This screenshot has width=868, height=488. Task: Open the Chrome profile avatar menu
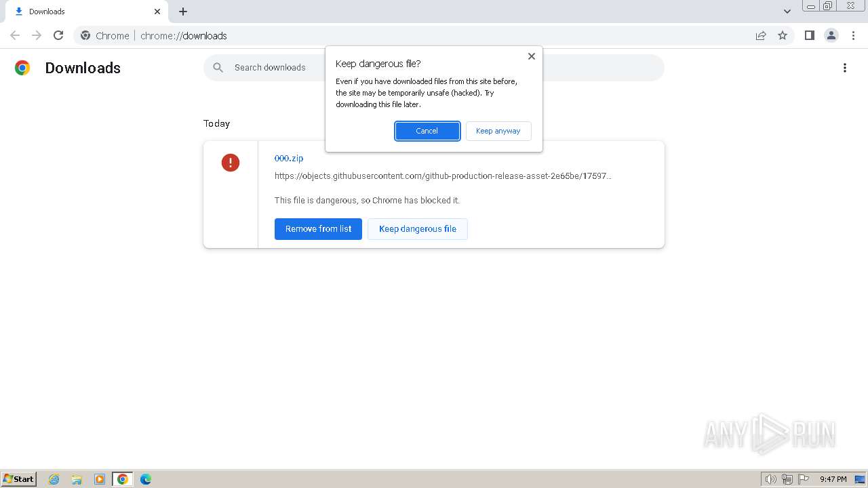[831, 35]
